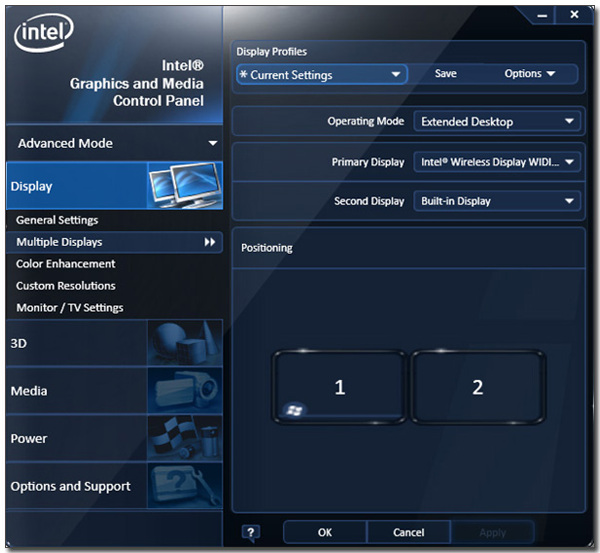This screenshot has height=553, width=600.
Task: Open Color Enhancement
Action: tap(65, 264)
